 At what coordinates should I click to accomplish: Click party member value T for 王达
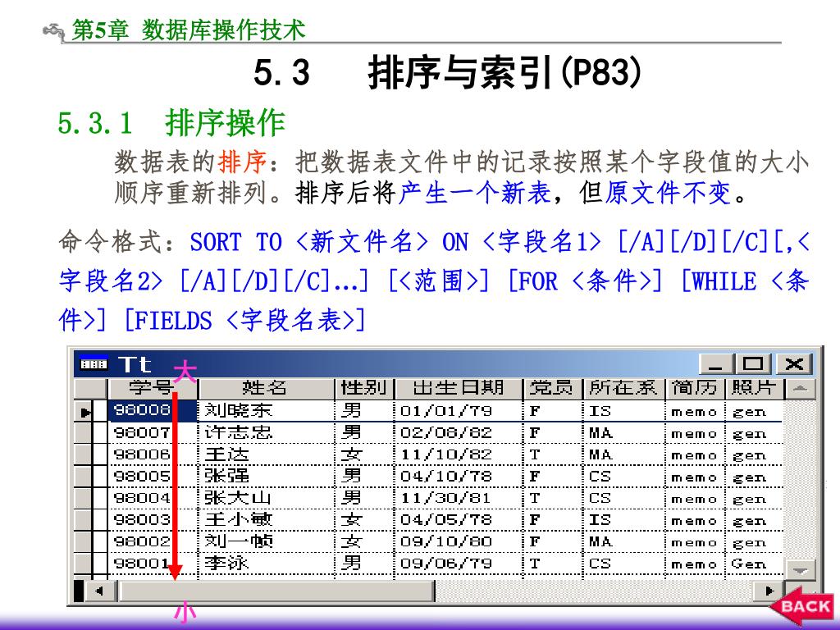(x=534, y=454)
